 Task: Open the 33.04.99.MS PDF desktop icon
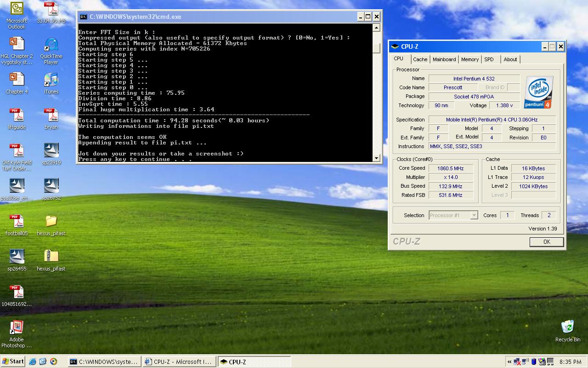point(51,13)
